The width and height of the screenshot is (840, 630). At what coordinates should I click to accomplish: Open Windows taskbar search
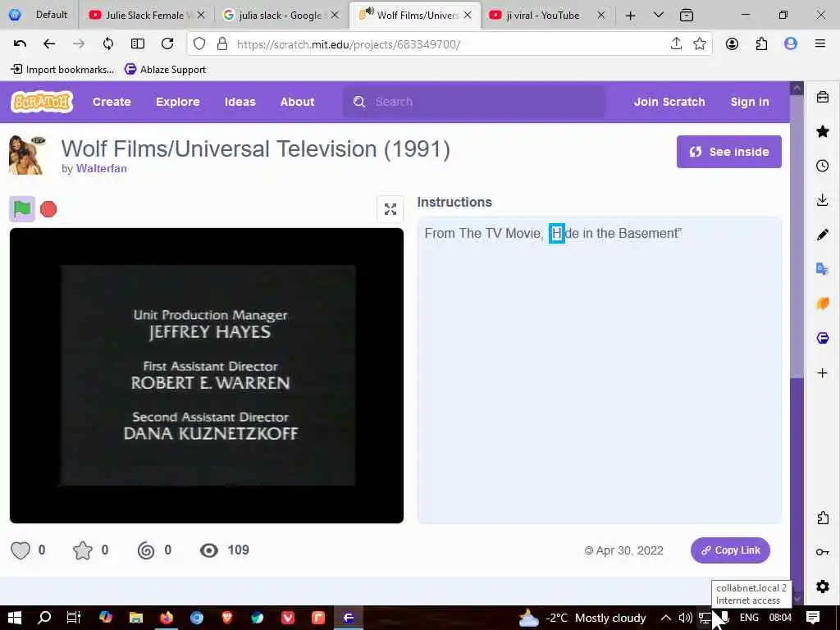click(44, 618)
